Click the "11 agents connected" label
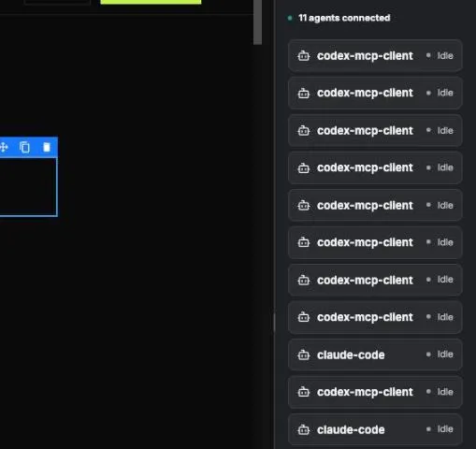This screenshot has width=476, height=449. point(344,18)
